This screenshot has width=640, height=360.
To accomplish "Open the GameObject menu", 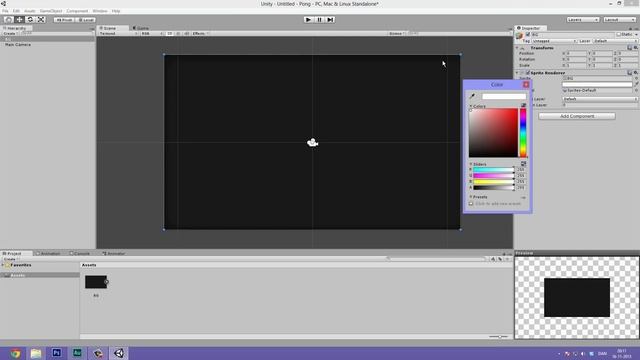I will click(x=51, y=11).
